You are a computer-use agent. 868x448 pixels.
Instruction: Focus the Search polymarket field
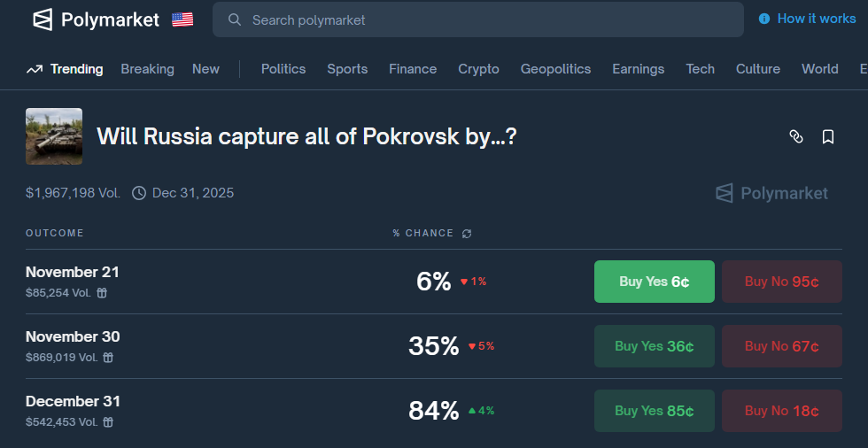point(477,19)
